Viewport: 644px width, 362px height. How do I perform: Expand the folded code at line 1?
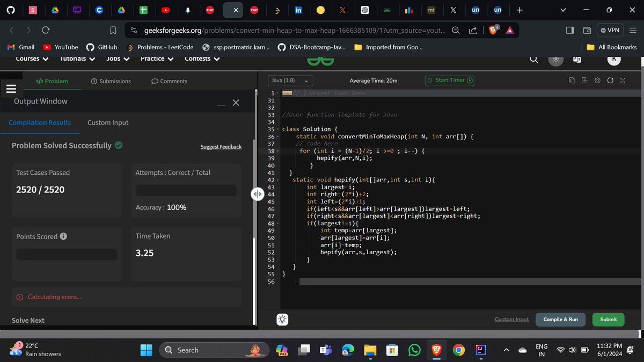click(x=277, y=93)
